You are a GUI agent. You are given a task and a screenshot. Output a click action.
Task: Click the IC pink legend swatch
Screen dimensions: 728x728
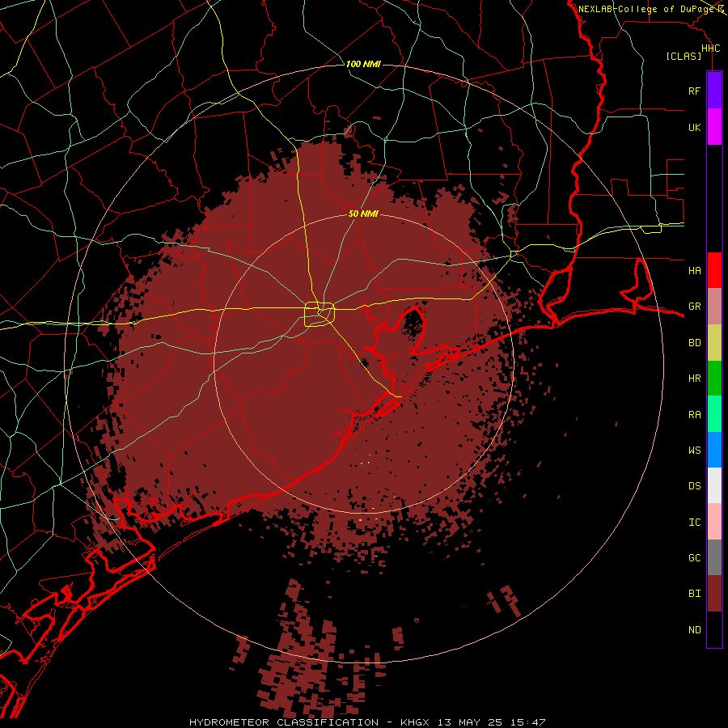pos(714,522)
